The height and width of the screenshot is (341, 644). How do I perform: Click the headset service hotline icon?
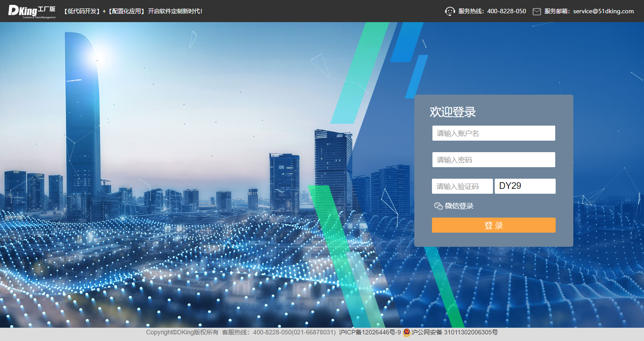(x=450, y=11)
